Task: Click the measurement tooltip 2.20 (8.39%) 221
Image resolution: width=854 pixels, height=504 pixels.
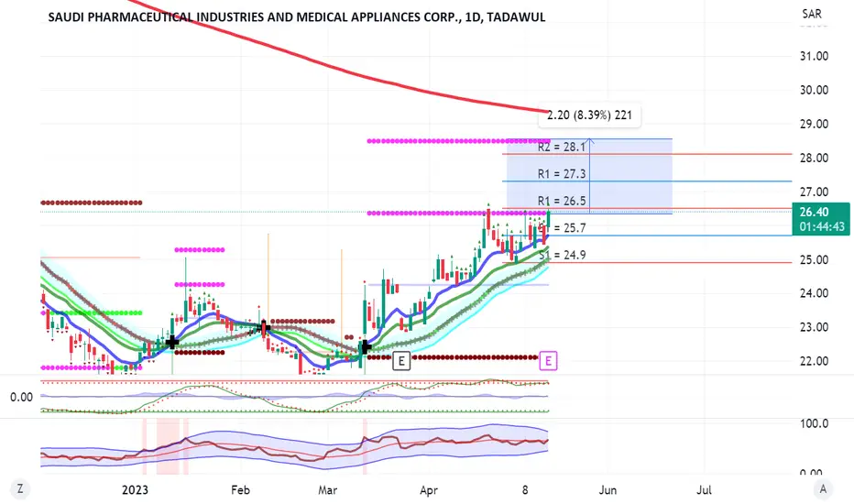Action: click(x=589, y=115)
